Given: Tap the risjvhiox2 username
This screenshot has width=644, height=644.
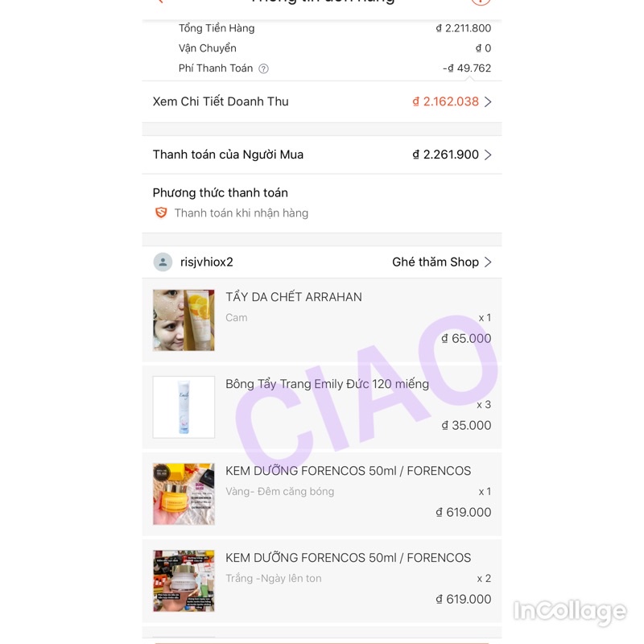Looking at the screenshot, I should (207, 262).
